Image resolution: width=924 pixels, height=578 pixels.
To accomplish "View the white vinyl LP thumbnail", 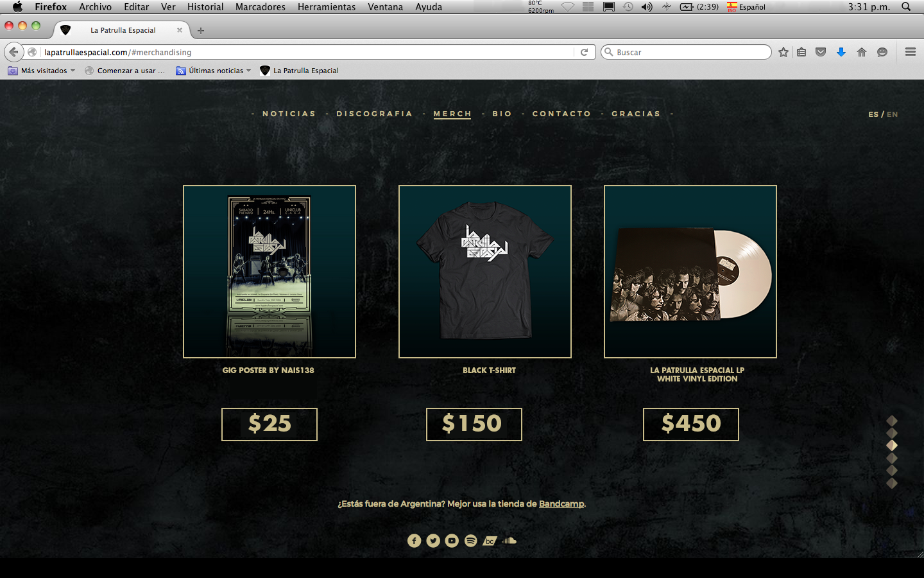I will click(x=690, y=272).
